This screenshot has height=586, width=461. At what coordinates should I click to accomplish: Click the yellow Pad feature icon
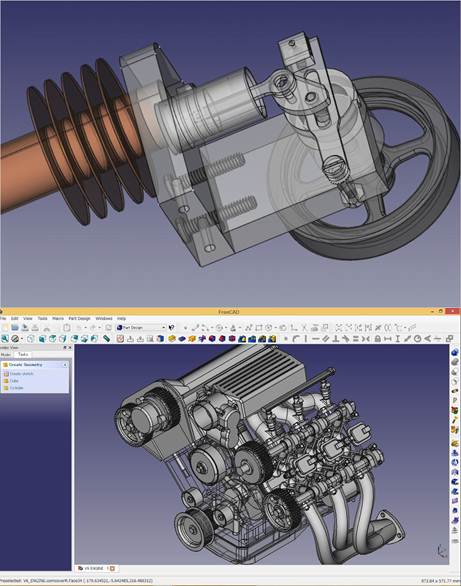pos(172,339)
